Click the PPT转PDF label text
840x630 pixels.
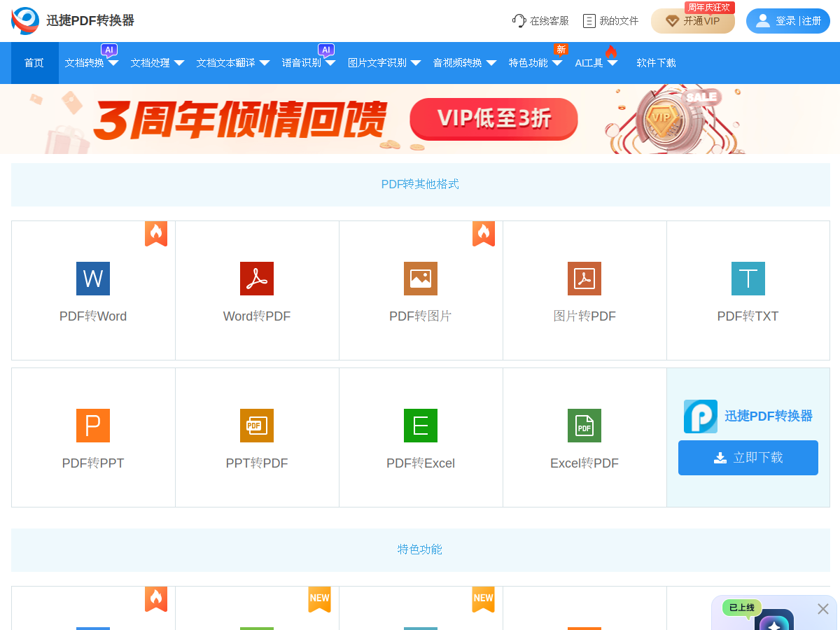257,463
